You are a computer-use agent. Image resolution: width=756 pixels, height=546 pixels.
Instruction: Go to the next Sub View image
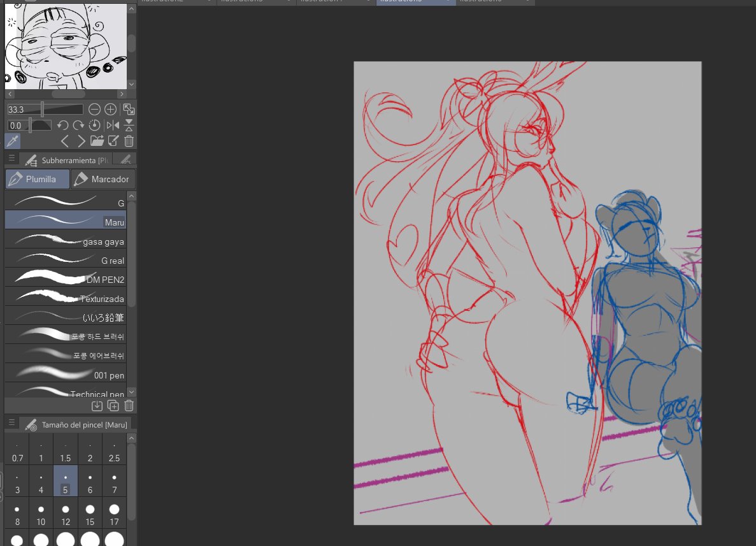coord(81,141)
